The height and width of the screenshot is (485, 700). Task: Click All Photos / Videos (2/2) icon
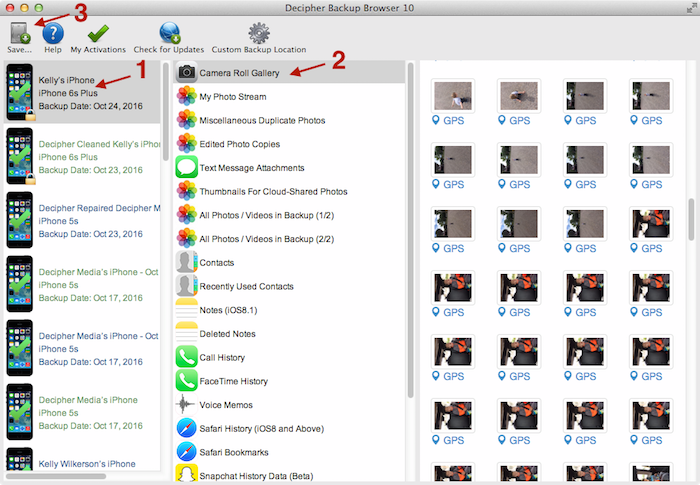click(x=187, y=238)
